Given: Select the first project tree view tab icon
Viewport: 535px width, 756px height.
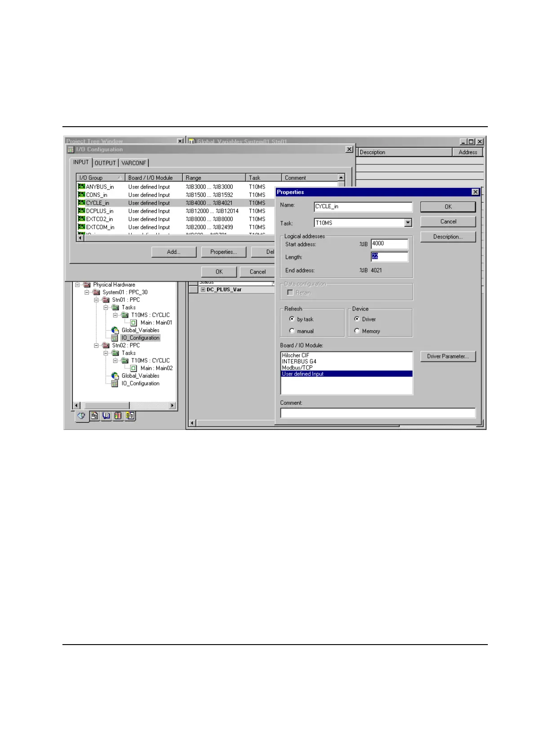Looking at the screenshot, I should [x=81, y=416].
